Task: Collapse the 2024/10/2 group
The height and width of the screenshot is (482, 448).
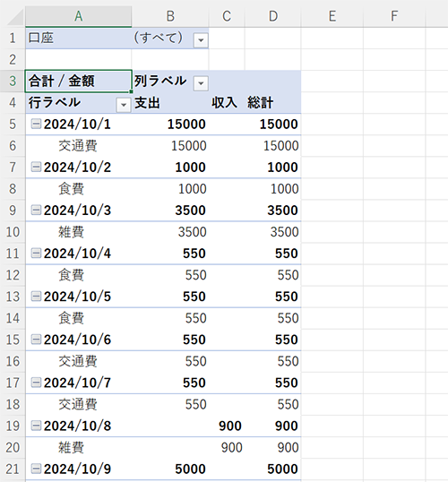Action: [36, 167]
